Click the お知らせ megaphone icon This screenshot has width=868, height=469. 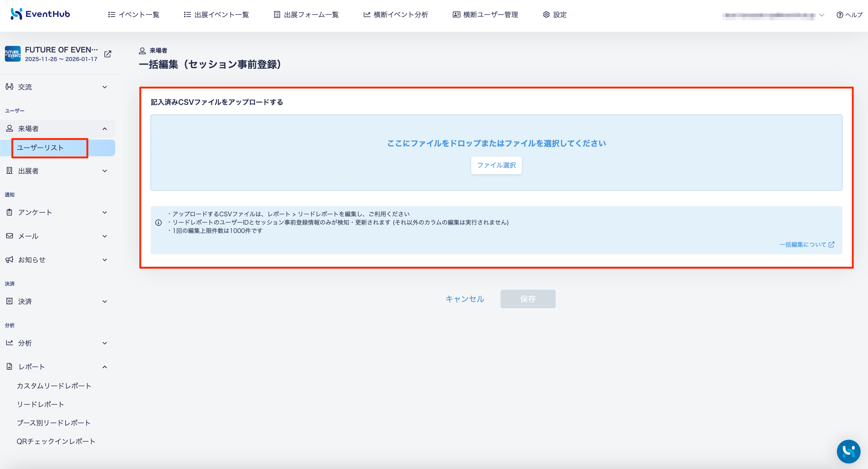pyautogui.click(x=10, y=259)
